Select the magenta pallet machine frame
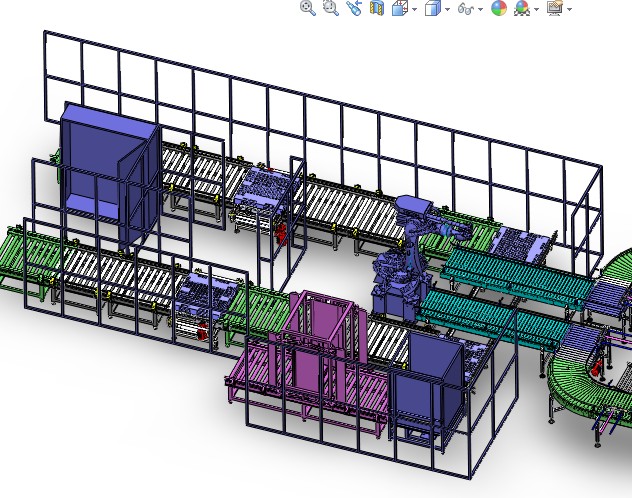This screenshot has width=632, height=498. (x=306, y=363)
